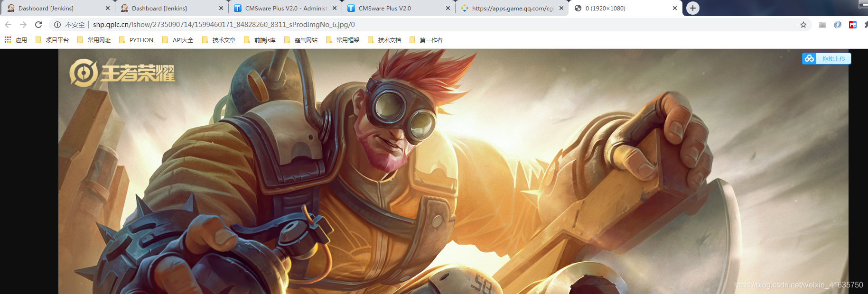Open the blue ring extension icon

point(838,25)
